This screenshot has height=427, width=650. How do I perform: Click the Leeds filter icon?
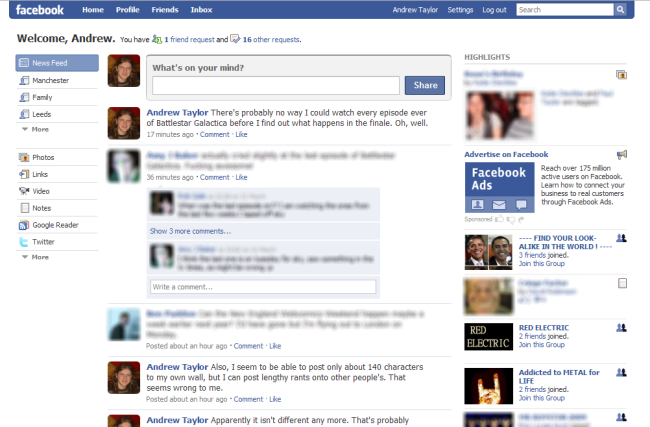click(x=24, y=114)
